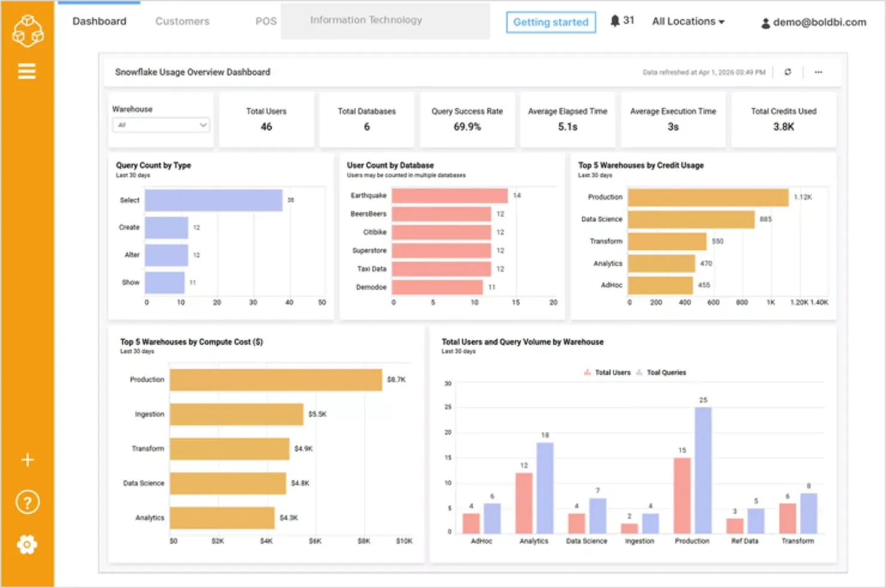Open help via the question mark icon

click(28, 502)
